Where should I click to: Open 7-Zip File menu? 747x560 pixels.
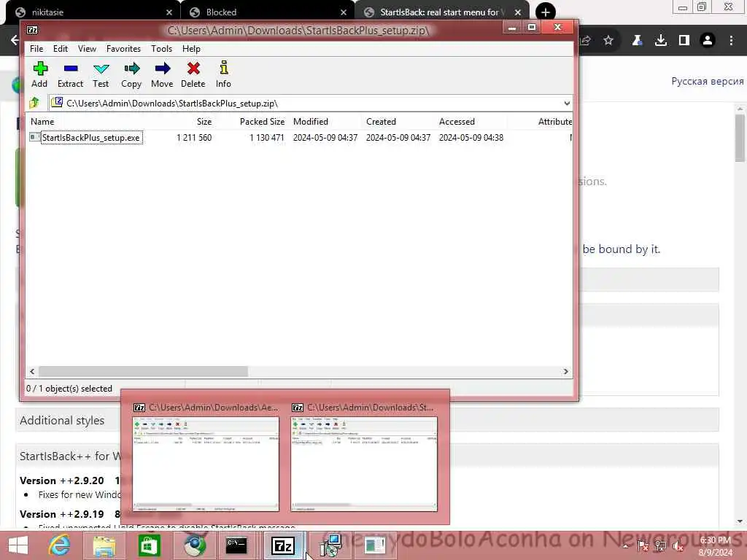36,49
